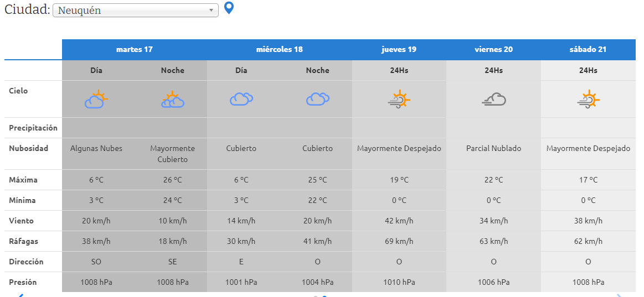The image size is (644, 297).
Task: Click the viernes gray windy cloud icon
Action: coord(493,100)
